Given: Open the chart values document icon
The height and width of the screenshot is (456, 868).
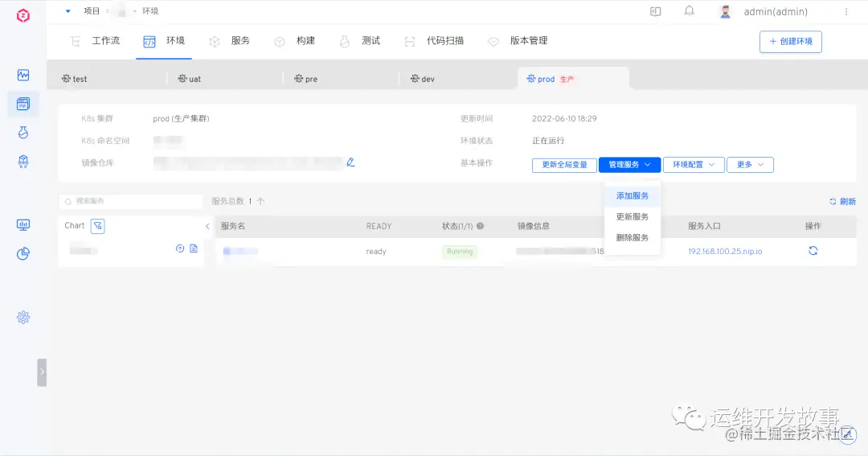Looking at the screenshot, I should [194, 249].
